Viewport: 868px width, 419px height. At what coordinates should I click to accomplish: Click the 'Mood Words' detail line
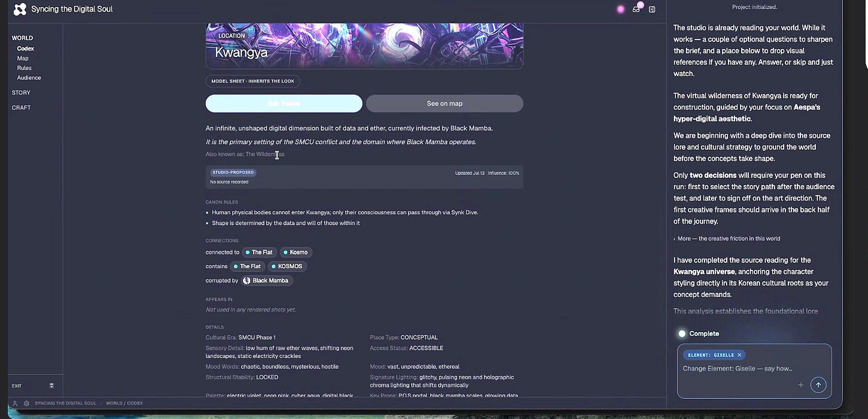coord(272,367)
